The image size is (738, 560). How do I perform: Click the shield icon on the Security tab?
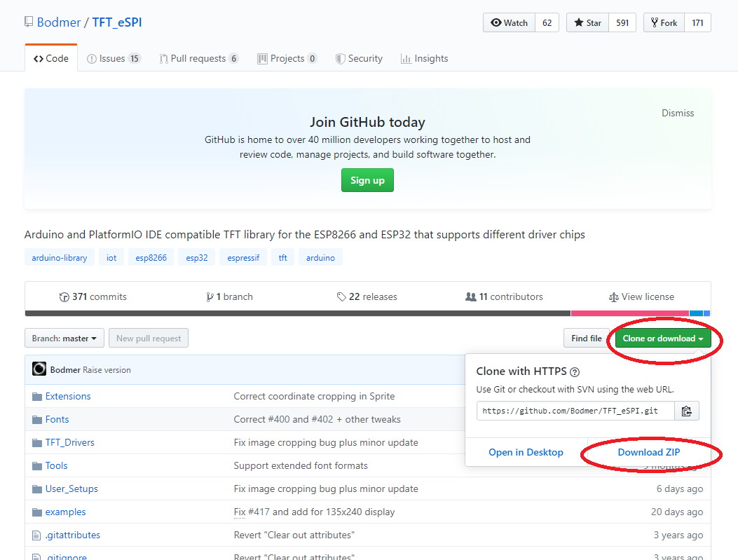340,59
